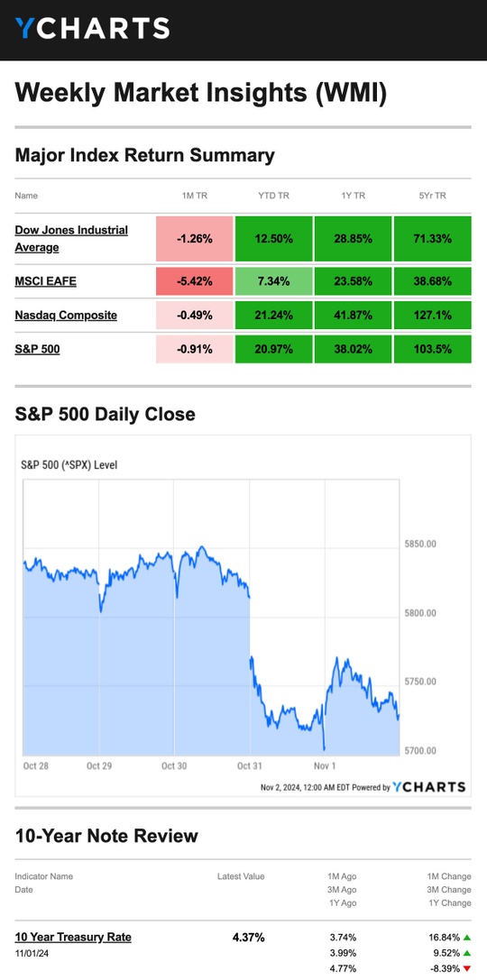Click the 5Yr TR column header
Screen dimensions: 487x980
click(433, 196)
